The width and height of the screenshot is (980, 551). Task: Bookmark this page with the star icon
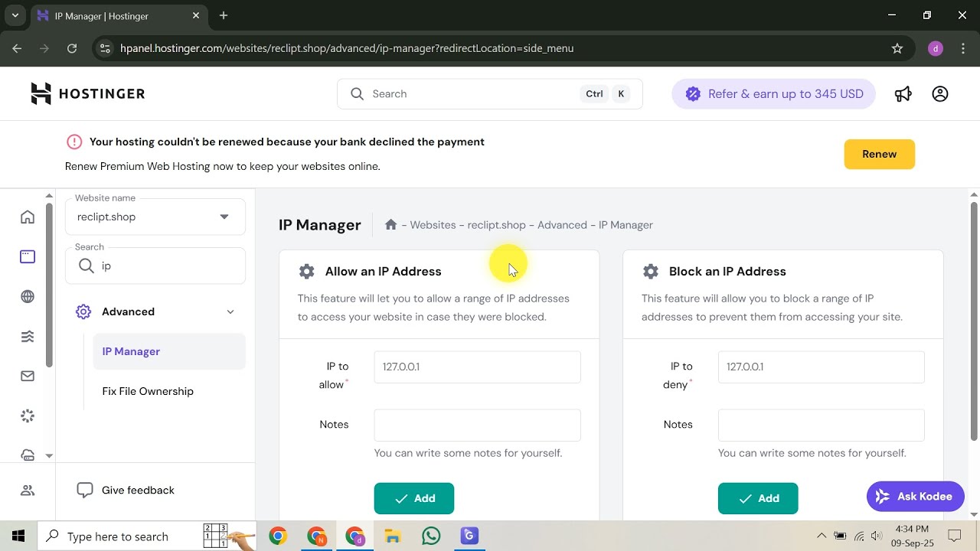(x=897, y=48)
